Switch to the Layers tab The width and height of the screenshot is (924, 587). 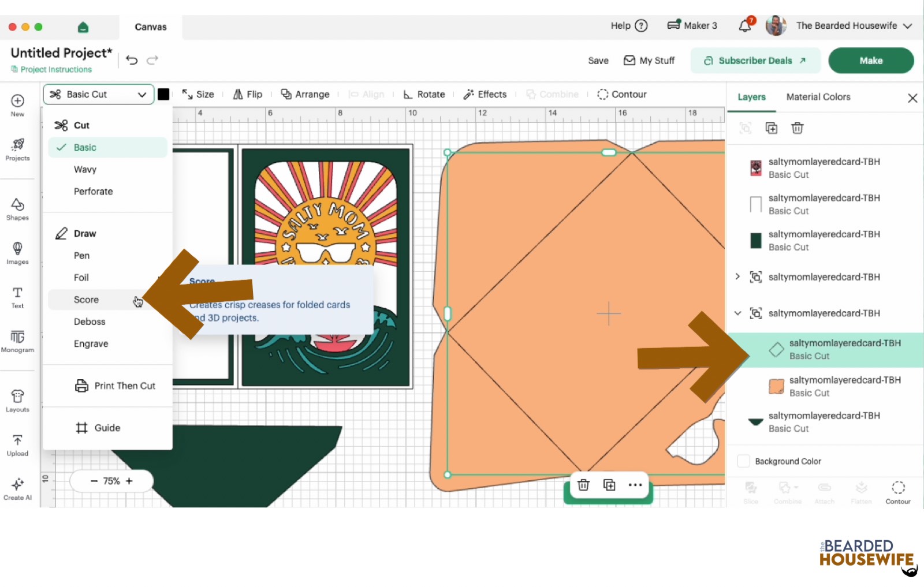pyautogui.click(x=751, y=97)
